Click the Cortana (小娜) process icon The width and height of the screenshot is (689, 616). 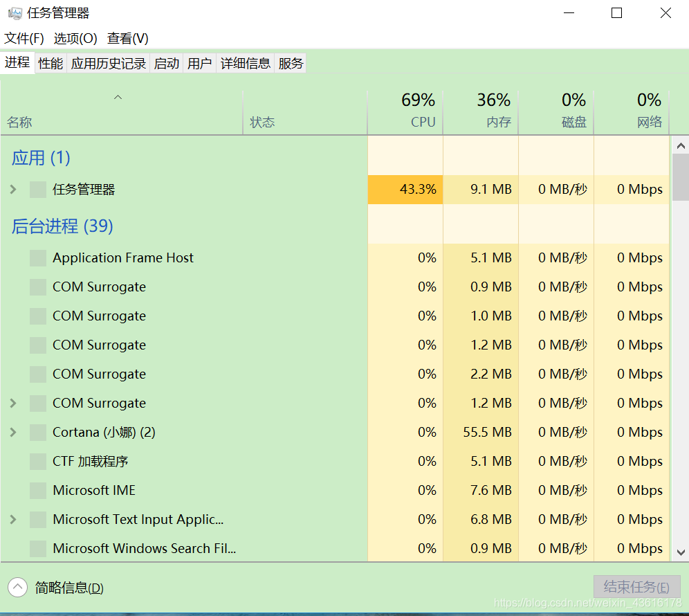pyautogui.click(x=38, y=432)
